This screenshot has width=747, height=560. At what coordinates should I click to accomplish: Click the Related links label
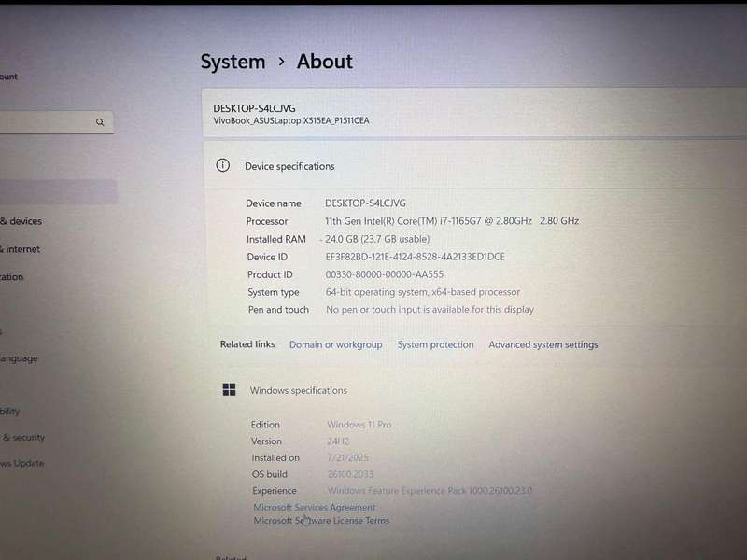click(247, 344)
